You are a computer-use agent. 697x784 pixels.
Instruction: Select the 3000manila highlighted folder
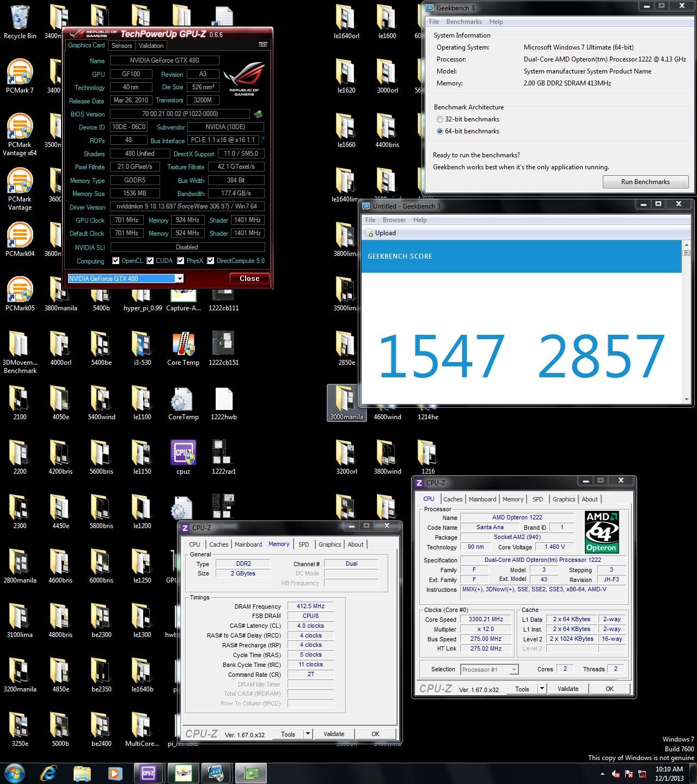(x=346, y=403)
